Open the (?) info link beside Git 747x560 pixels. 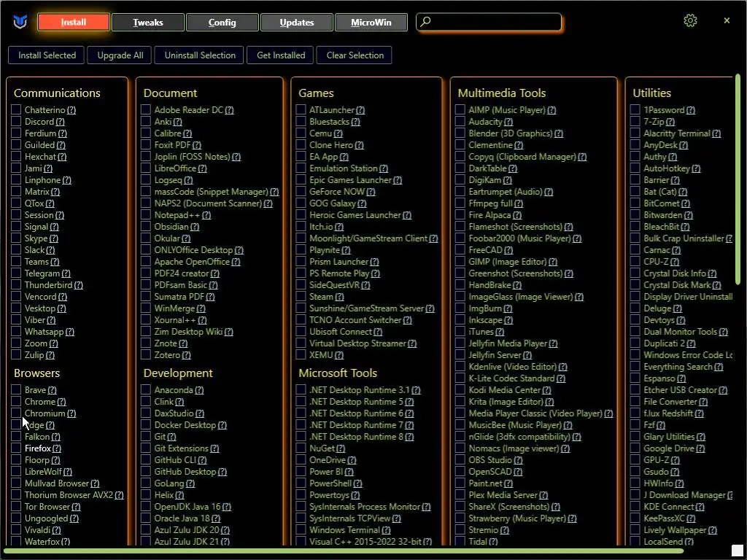[x=171, y=437]
